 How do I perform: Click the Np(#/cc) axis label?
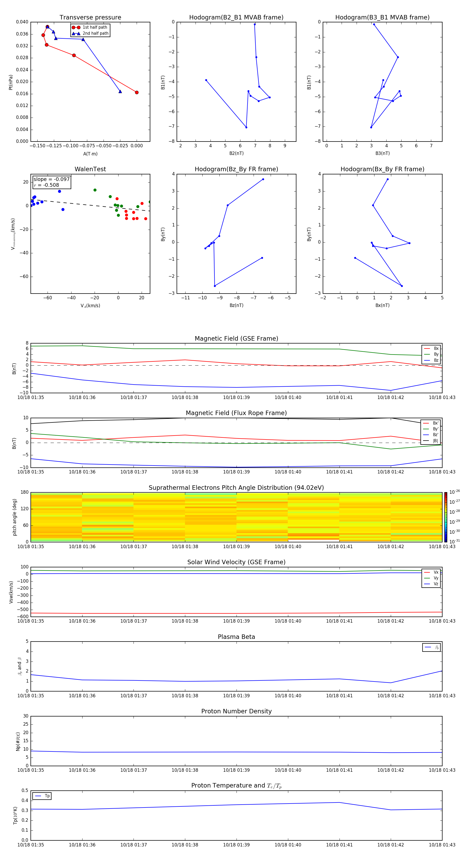click(18, 741)
